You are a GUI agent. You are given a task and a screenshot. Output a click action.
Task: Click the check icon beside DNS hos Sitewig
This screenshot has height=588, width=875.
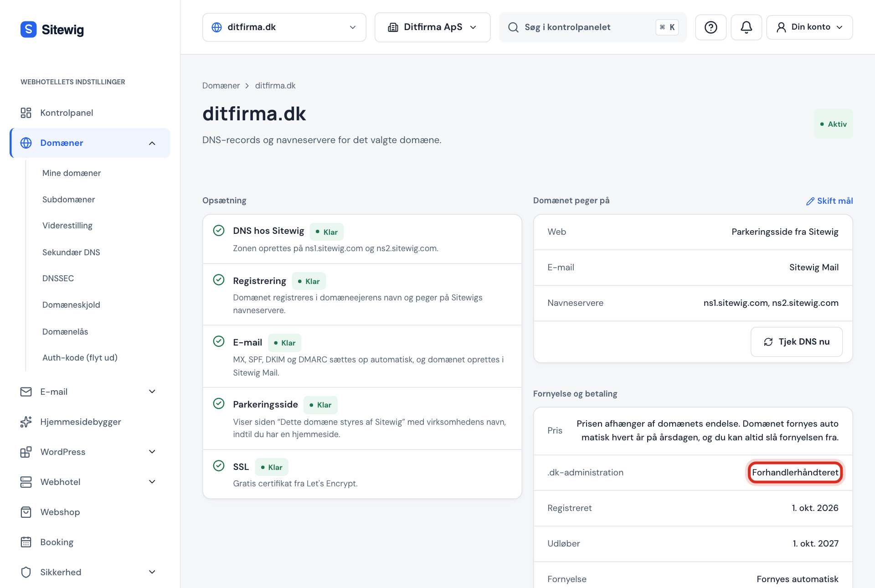point(219,230)
